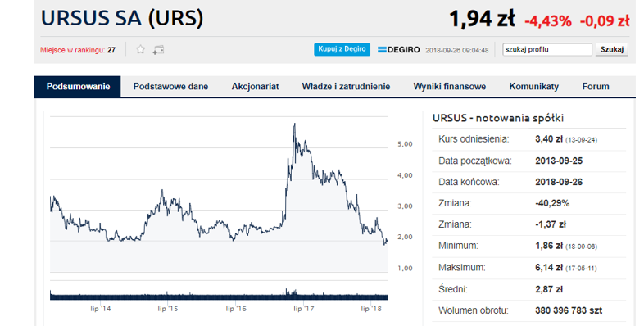Image resolution: width=644 pixels, height=326 pixels.
Task: Select the lip '16 marker on timeline
Action: (x=236, y=309)
